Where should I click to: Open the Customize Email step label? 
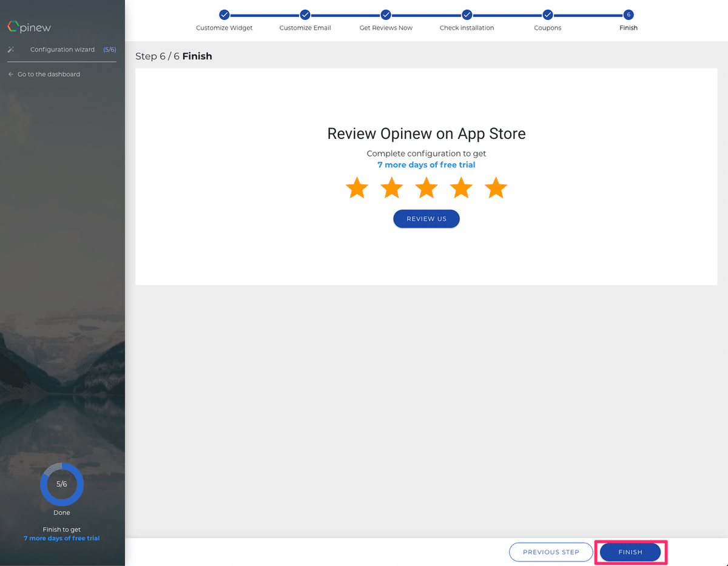305,28
